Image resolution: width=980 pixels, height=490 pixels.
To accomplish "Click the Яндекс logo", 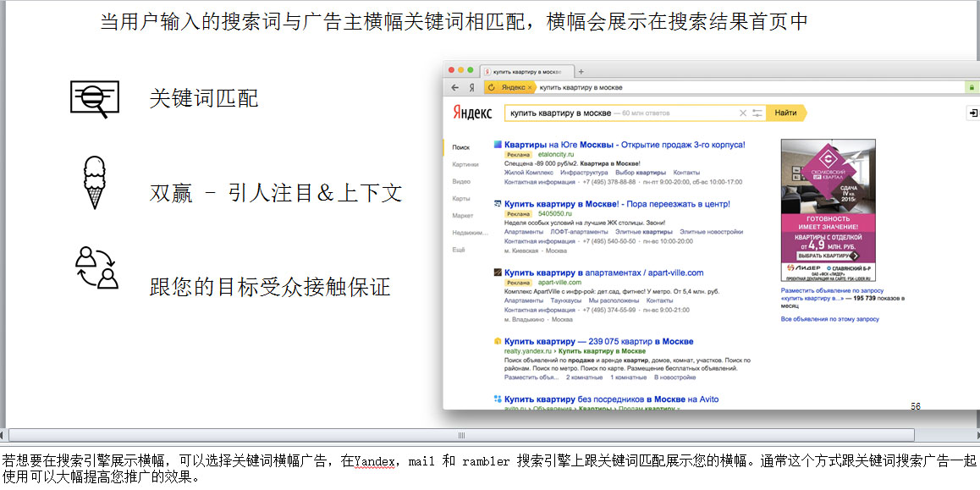I will pyautogui.click(x=472, y=113).
